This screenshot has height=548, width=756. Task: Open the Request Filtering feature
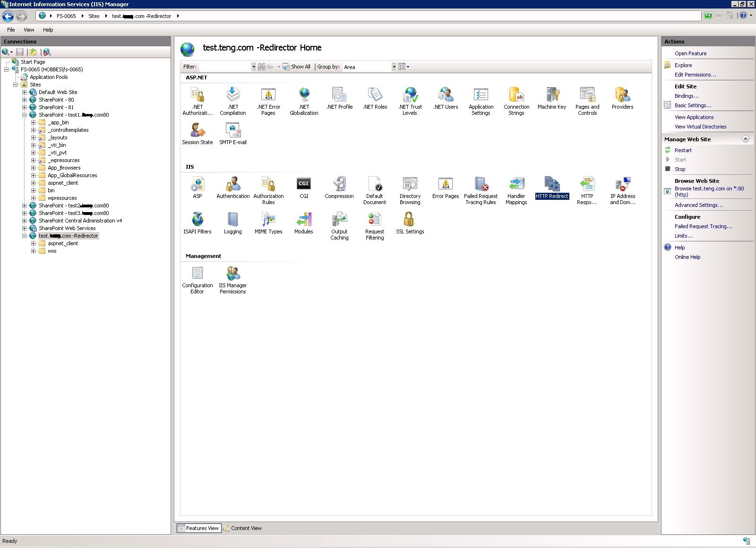[375, 226]
